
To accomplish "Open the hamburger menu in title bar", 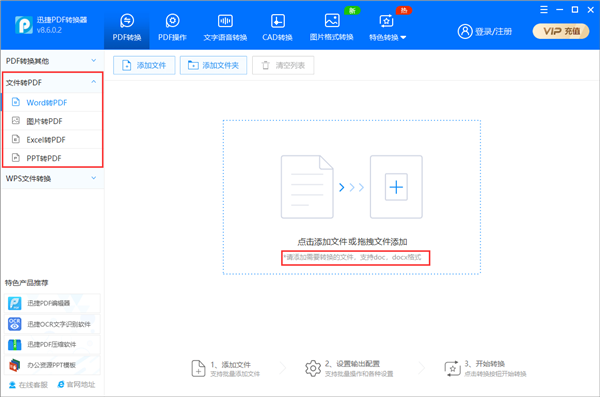I will coord(544,10).
